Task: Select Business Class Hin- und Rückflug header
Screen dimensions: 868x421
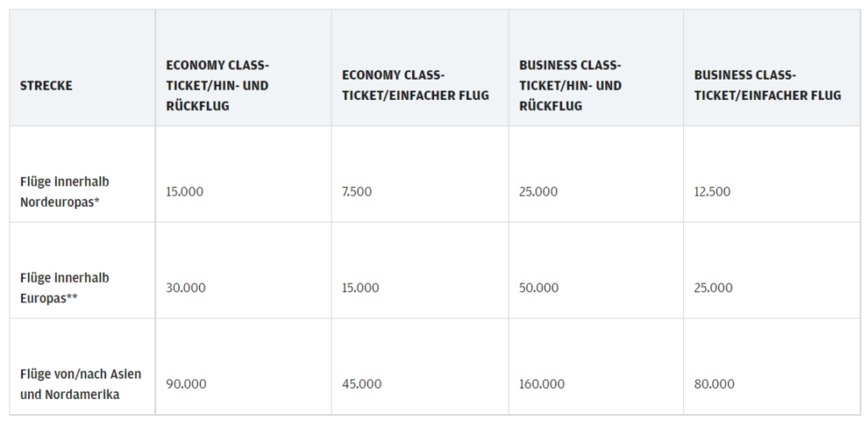Action: point(570,86)
